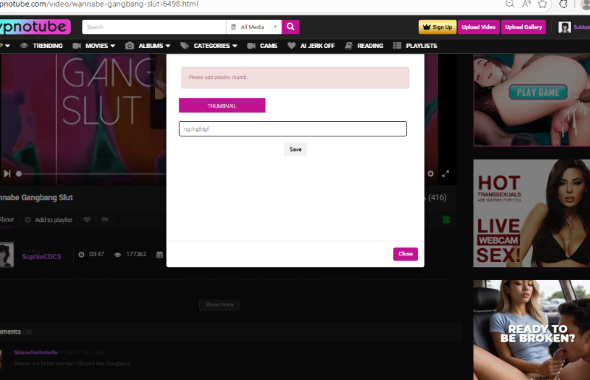Viewport: 590px width, 380px height.
Task: Open the user avatar icon in header
Action: click(x=564, y=27)
